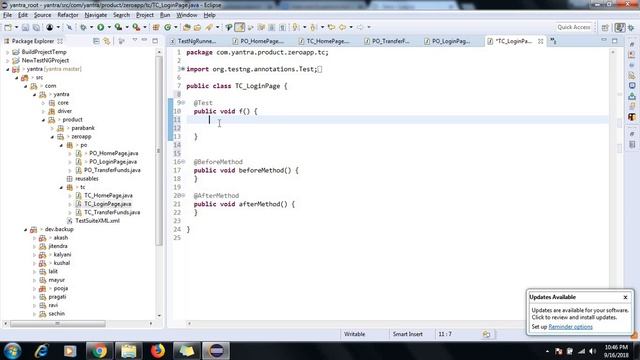Maximize the Package Explorer view
640x360 pixels.
(x=155, y=40)
